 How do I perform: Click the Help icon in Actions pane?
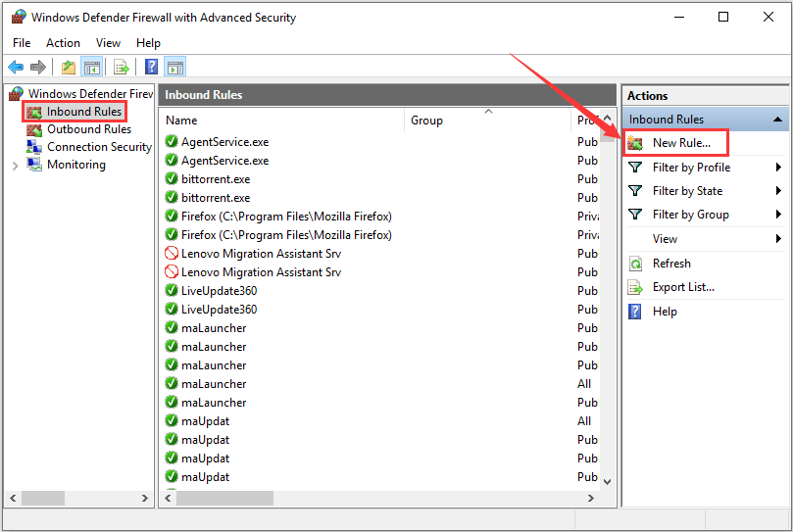[635, 312]
